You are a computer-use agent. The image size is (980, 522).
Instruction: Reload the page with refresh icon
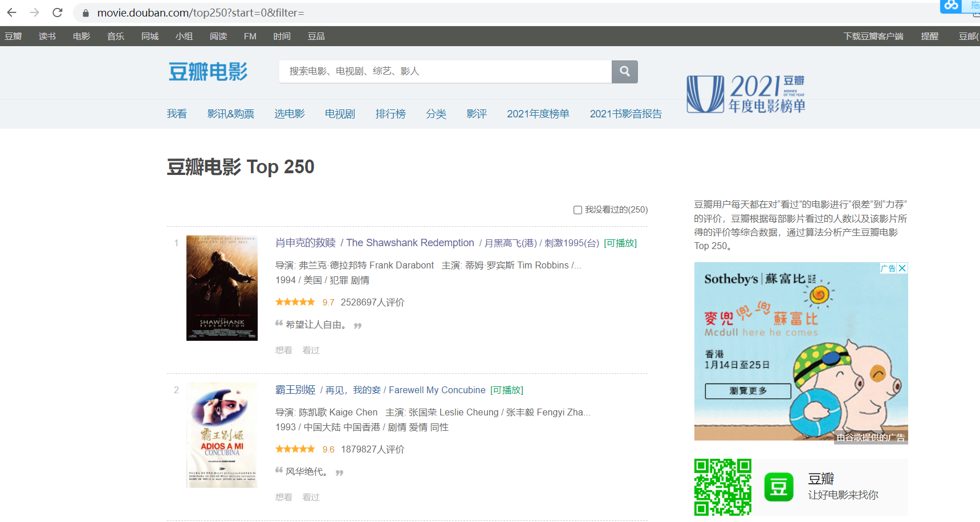tap(57, 13)
